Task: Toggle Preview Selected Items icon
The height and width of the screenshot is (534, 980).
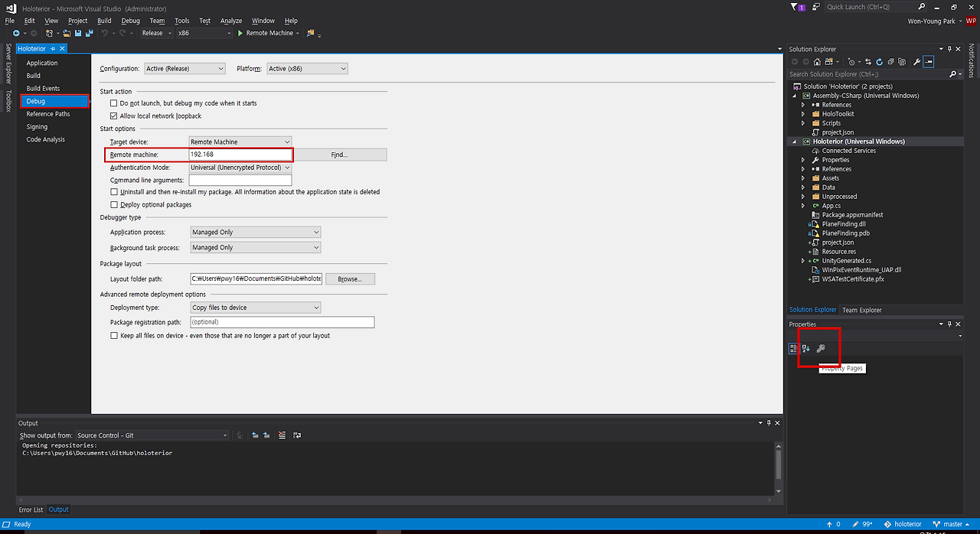Action: 928,61
